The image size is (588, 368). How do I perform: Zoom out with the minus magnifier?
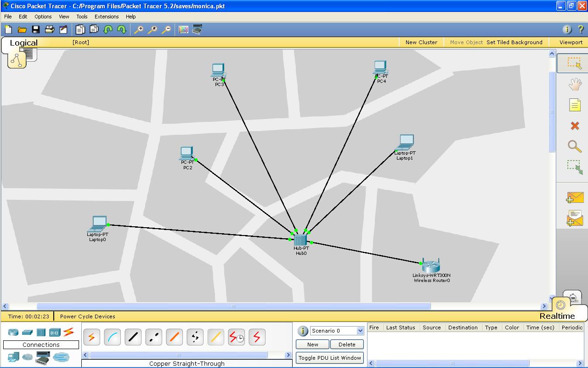coord(166,29)
